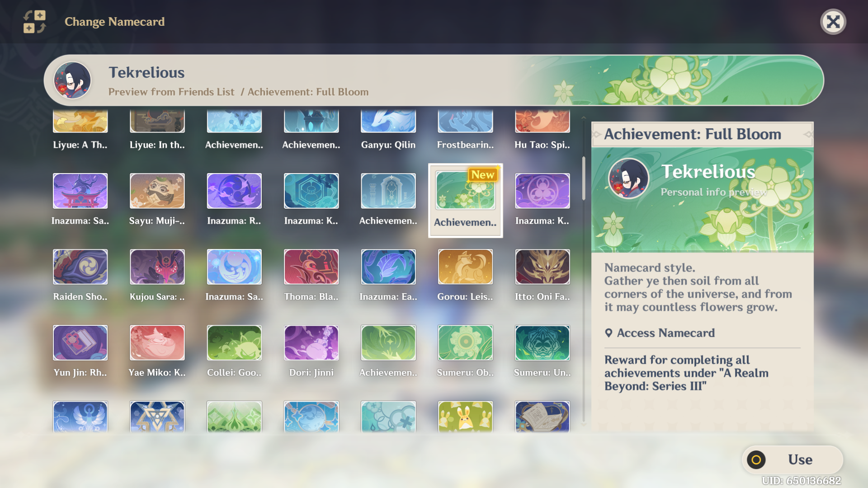868x488 pixels.
Task: Select the Sayu: Muji namecard
Action: [x=157, y=191]
